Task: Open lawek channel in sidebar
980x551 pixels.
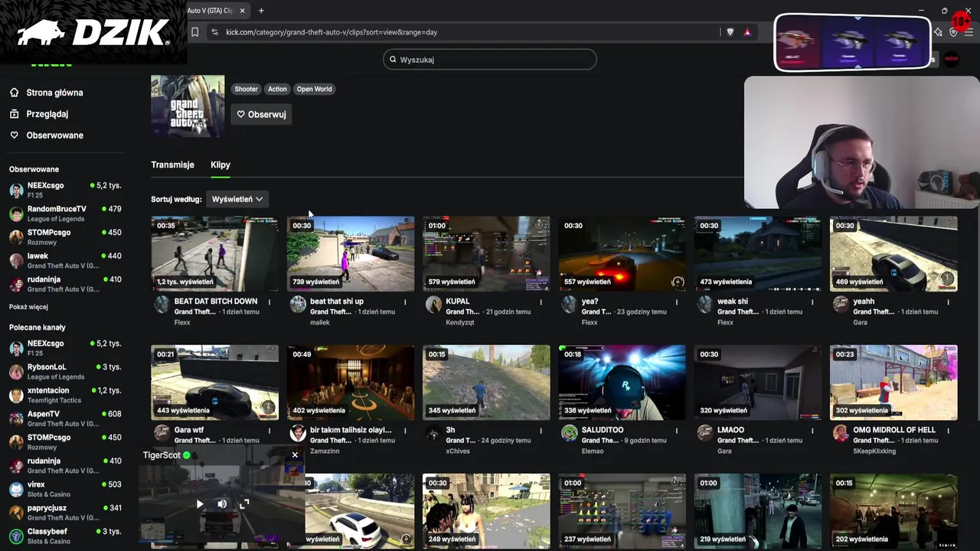Action: (65, 260)
